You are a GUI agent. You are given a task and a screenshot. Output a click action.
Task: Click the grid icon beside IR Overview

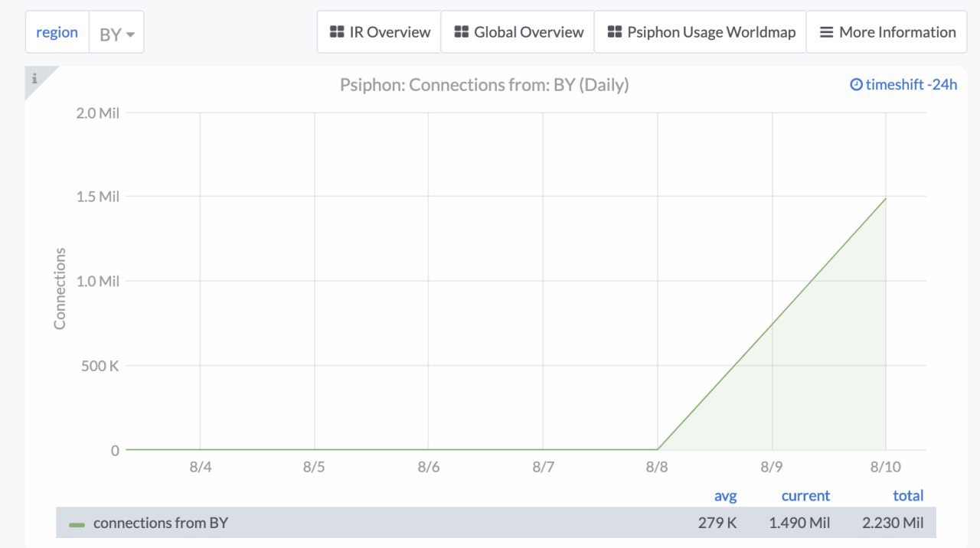pos(337,32)
